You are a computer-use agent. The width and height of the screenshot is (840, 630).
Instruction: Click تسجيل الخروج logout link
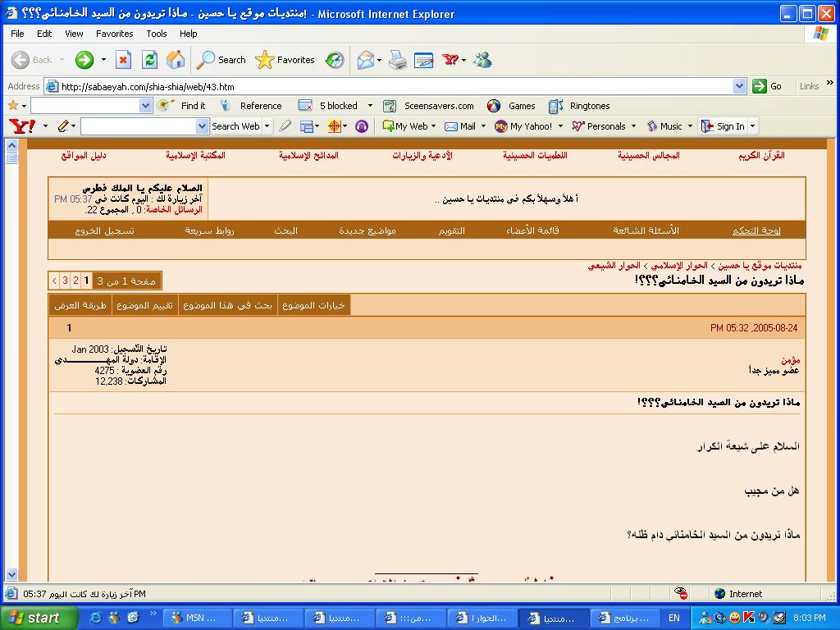coord(104,231)
